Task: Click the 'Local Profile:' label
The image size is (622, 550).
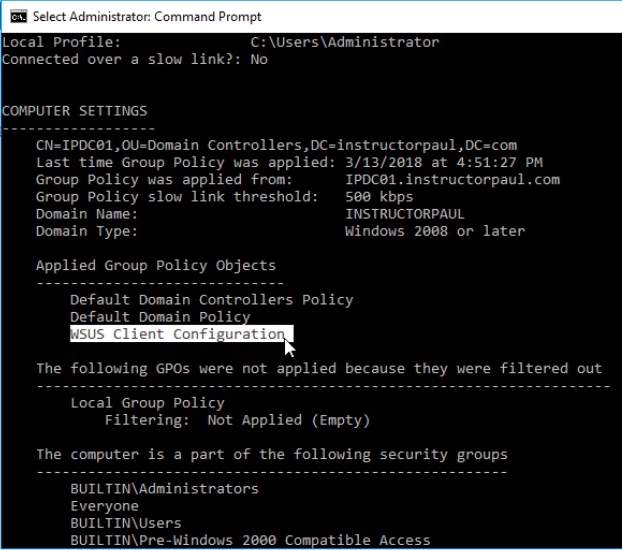Action: click(x=61, y=42)
